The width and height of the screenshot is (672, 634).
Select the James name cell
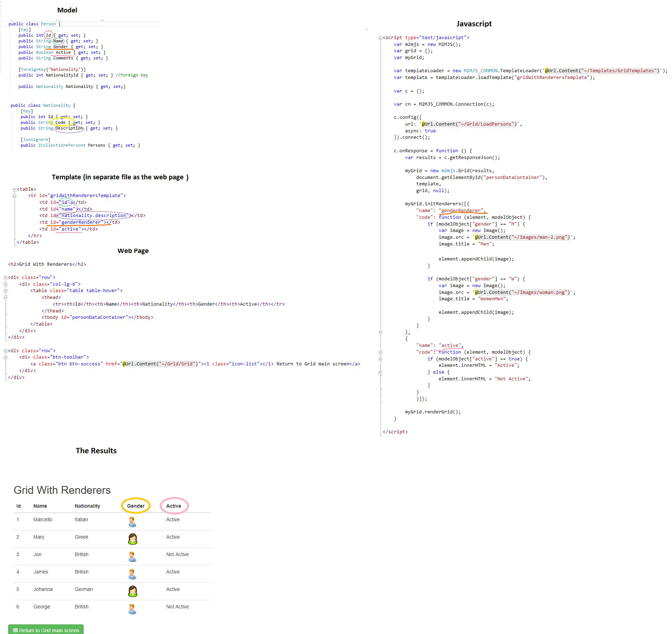(41, 572)
